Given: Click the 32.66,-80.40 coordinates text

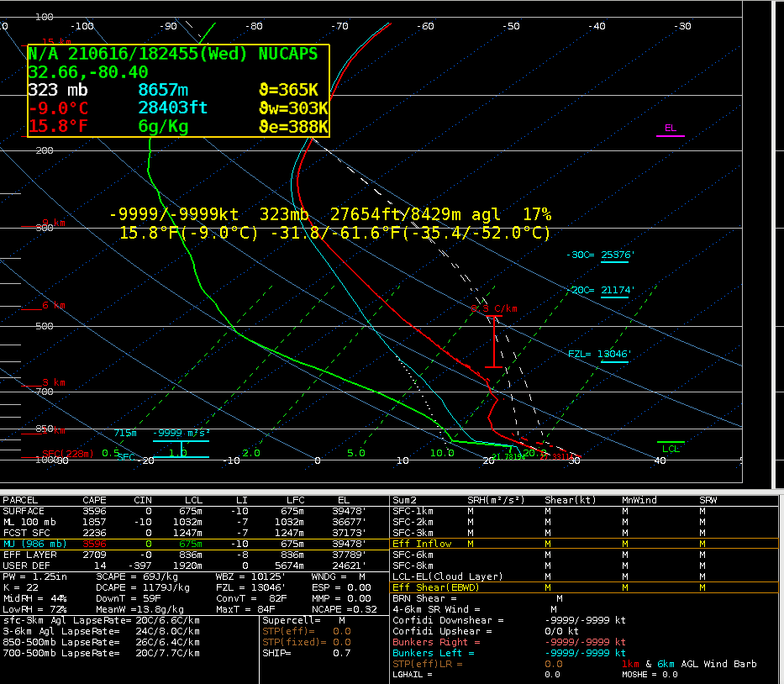Looking at the screenshot, I should tap(88, 72).
